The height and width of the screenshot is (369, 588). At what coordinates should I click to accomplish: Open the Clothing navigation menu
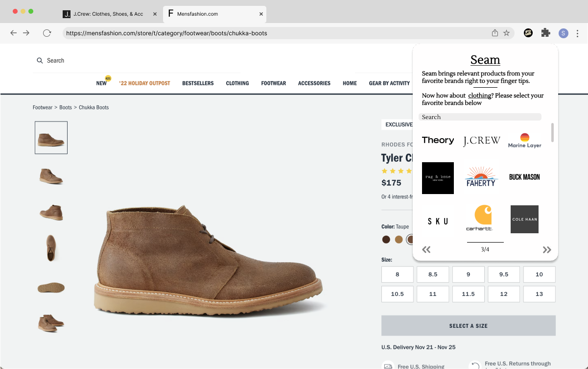237,83
